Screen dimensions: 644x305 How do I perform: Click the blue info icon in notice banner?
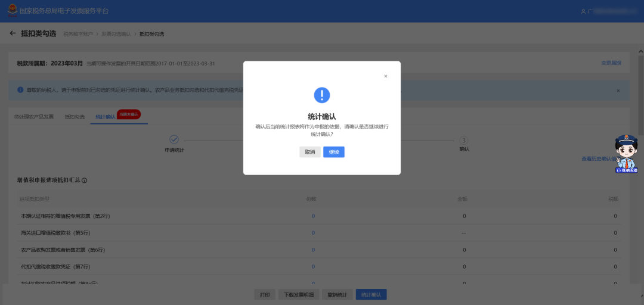pyautogui.click(x=20, y=91)
